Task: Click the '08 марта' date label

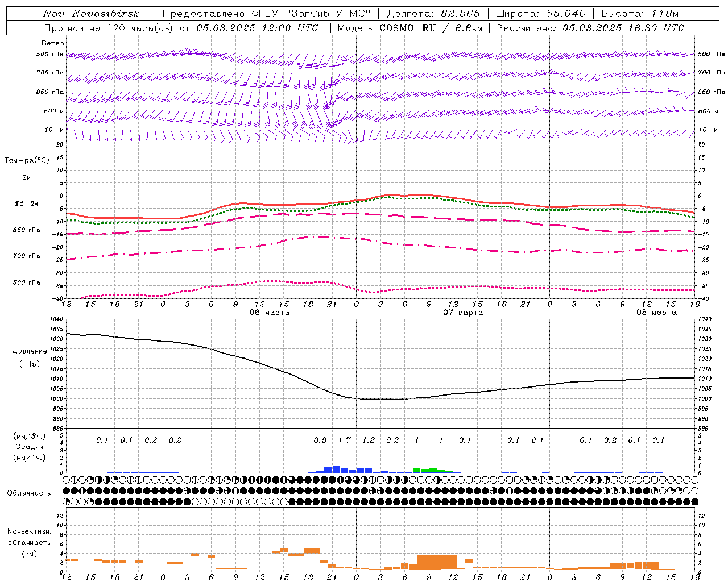Action: point(656,313)
